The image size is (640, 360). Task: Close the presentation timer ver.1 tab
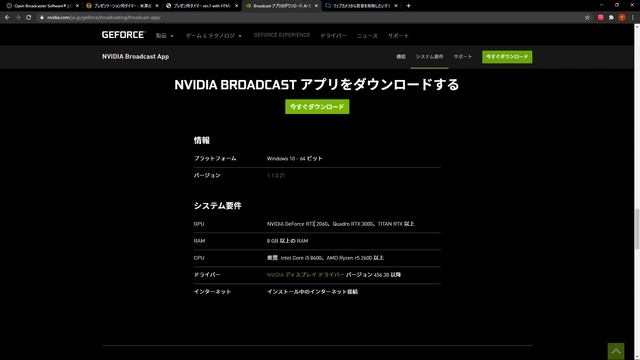(x=236, y=6)
